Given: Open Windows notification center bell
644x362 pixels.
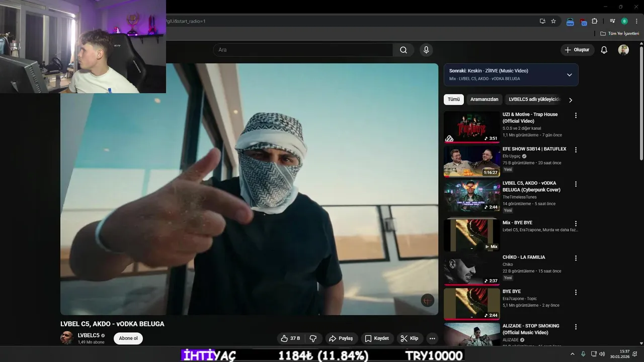Looking at the screenshot, I should point(635,354).
